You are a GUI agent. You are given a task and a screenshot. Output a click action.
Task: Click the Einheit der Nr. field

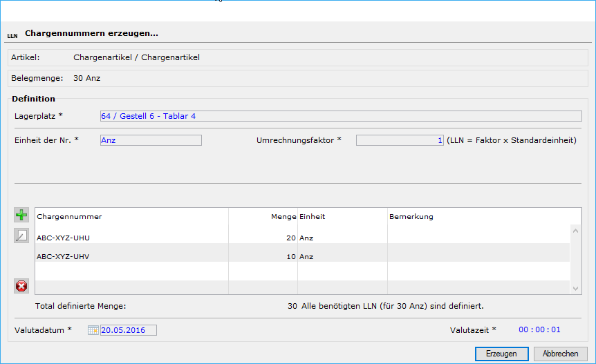click(x=150, y=140)
